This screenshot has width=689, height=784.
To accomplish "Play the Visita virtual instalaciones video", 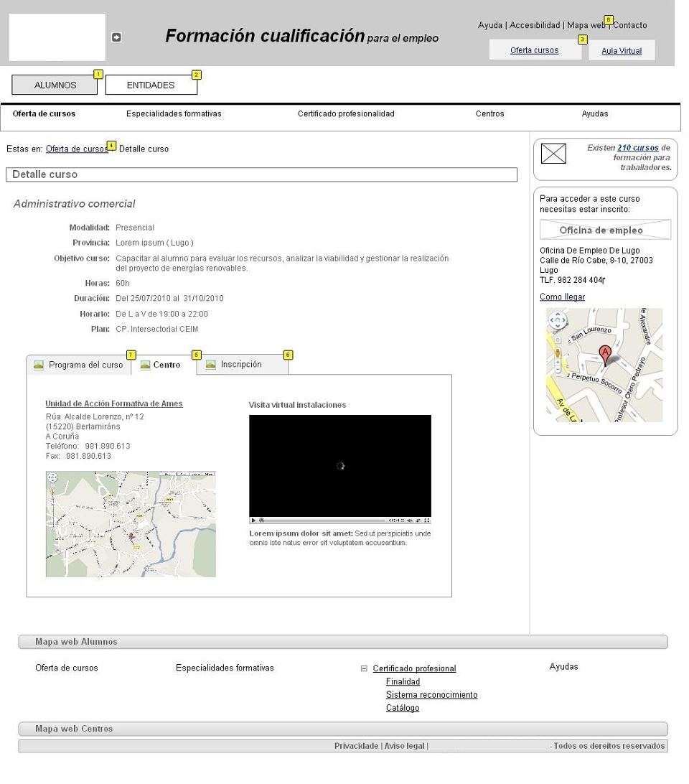I will 253,521.
